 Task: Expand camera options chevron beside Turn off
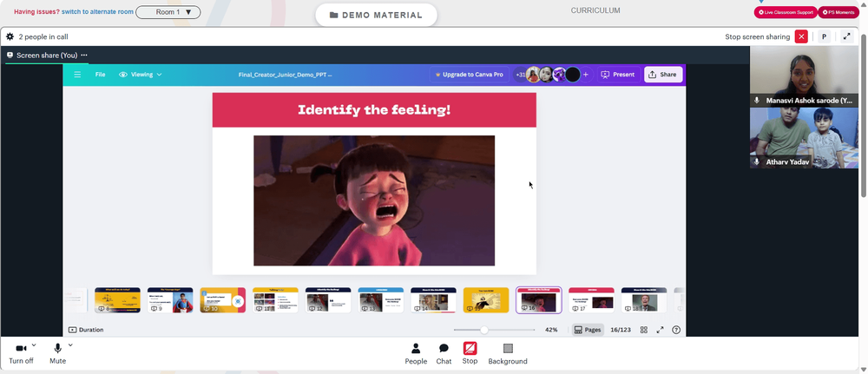[x=34, y=344]
